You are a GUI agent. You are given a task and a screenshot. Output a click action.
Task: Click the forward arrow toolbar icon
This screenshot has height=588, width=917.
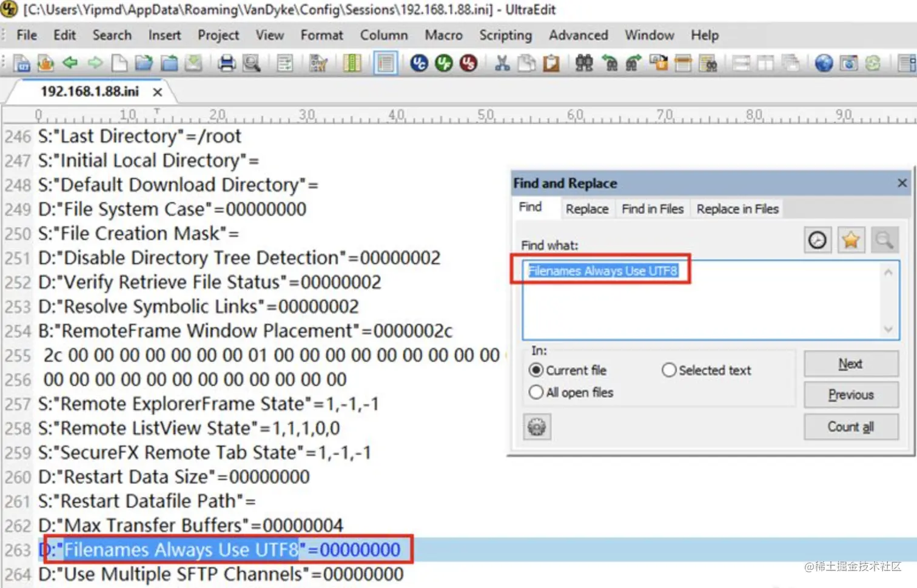click(x=95, y=62)
